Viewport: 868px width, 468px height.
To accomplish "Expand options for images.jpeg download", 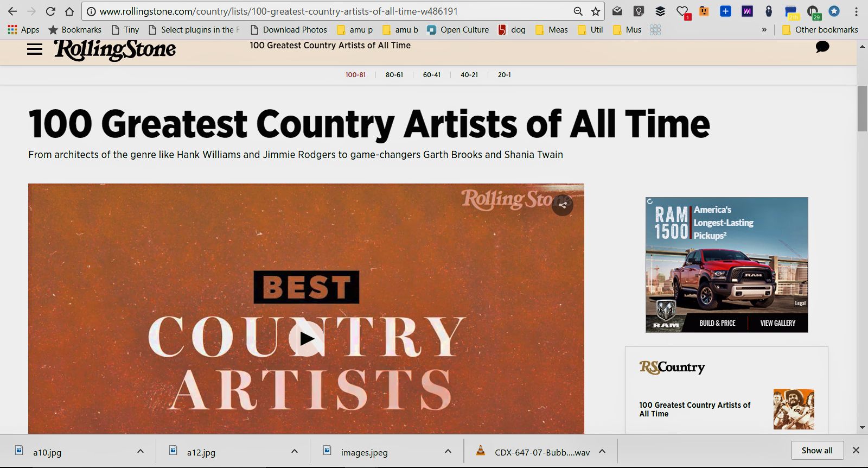I will tap(448, 451).
